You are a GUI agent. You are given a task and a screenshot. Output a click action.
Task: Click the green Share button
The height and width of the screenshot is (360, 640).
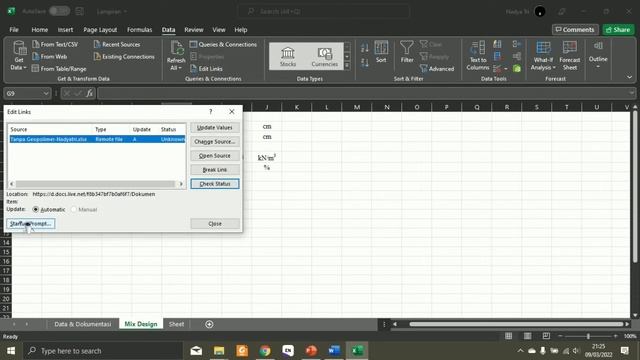click(x=618, y=30)
